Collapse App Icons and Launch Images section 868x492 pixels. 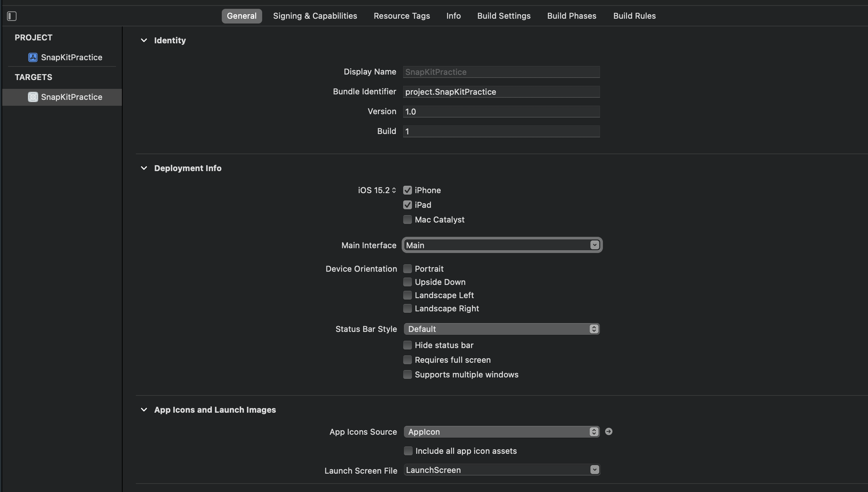click(x=144, y=410)
